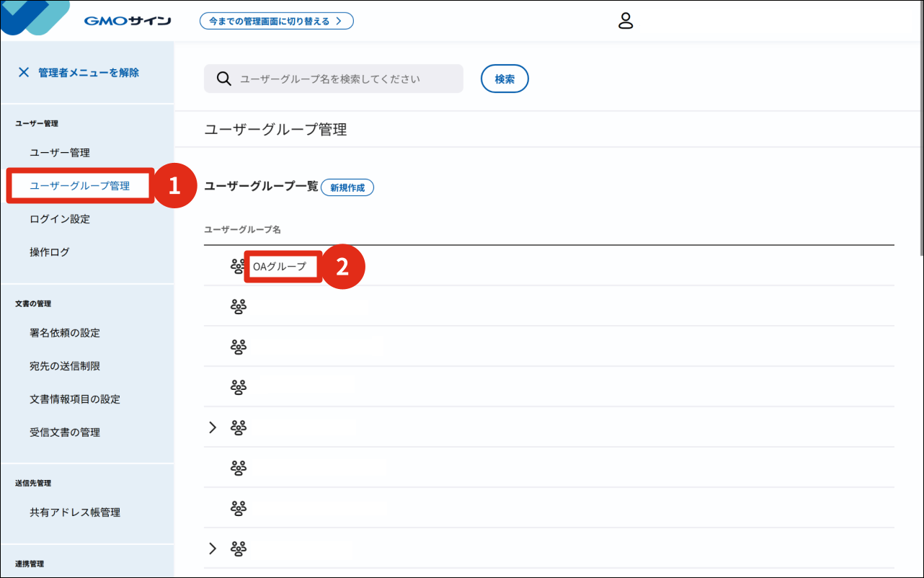Click the group icon beside OAグループ
Screen dimensions: 924x578
(238, 266)
